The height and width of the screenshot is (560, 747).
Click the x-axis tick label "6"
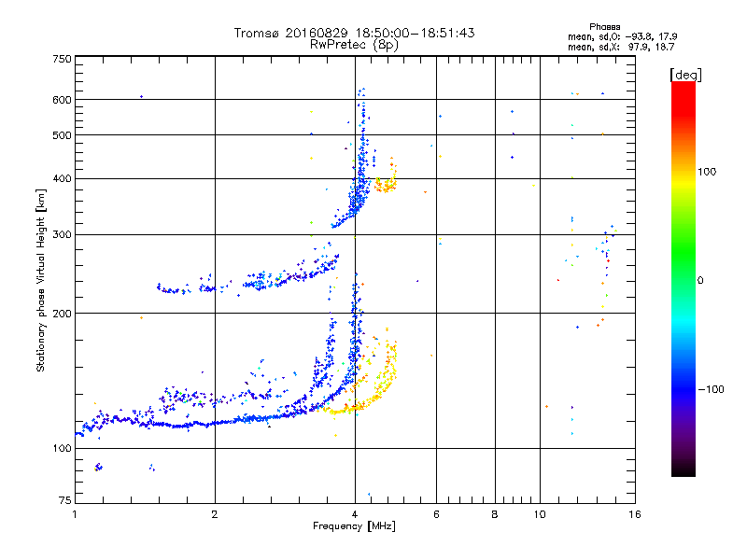(x=436, y=514)
